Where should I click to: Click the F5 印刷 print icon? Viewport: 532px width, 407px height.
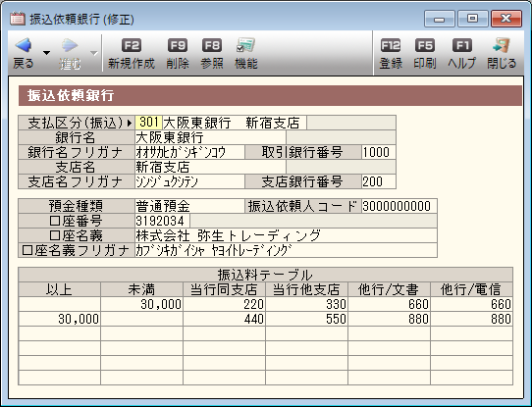(425, 45)
